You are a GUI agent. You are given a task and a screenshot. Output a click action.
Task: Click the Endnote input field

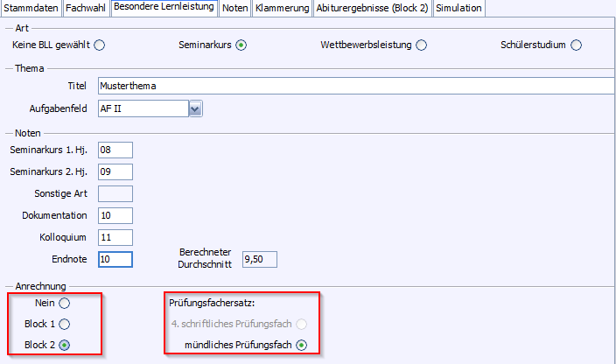(115, 258)
